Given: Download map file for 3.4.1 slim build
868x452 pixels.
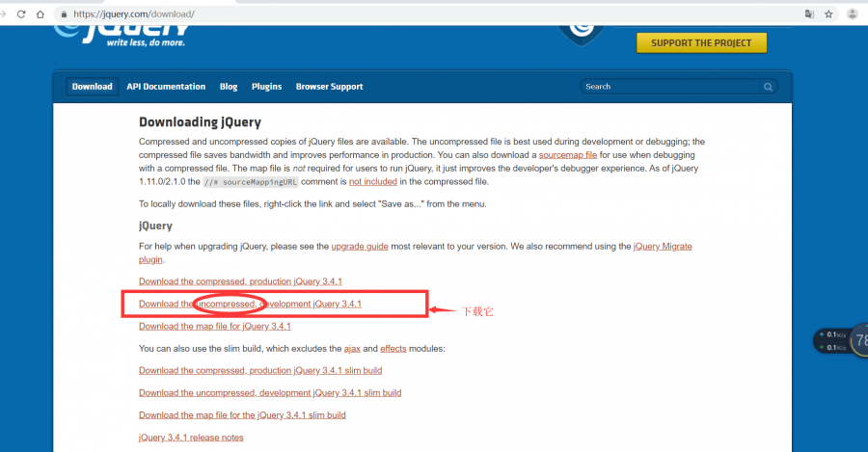Looking at the screenshot, I should 242,415.
